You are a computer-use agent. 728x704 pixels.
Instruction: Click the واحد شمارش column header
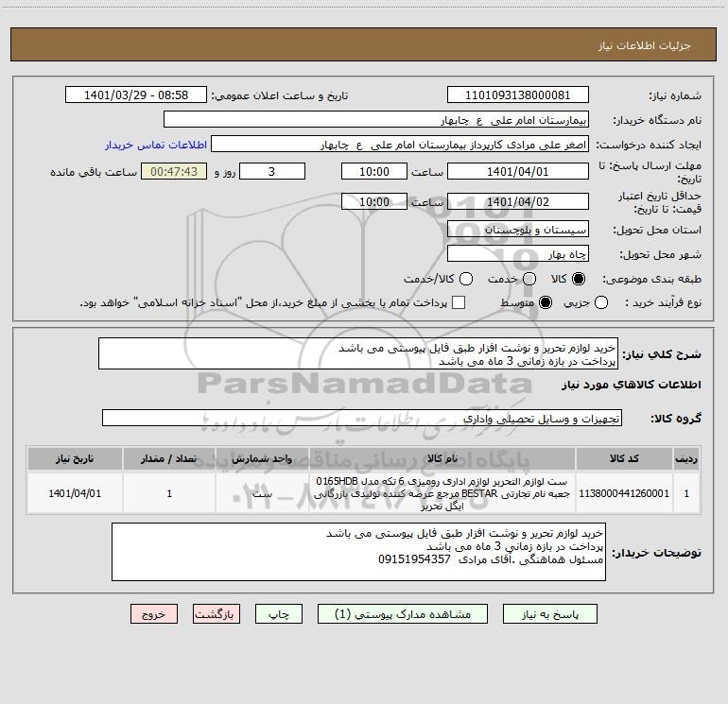262,459
